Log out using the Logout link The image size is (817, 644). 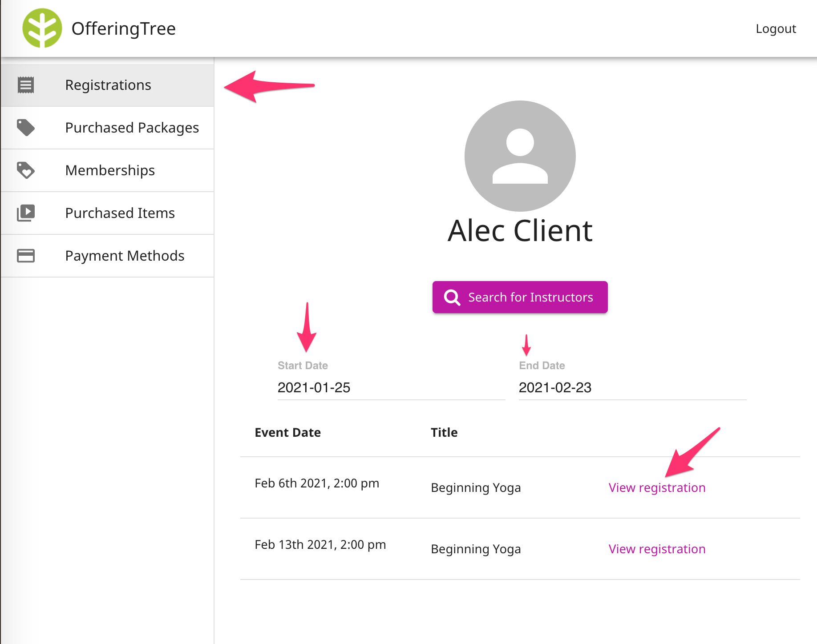776,28
